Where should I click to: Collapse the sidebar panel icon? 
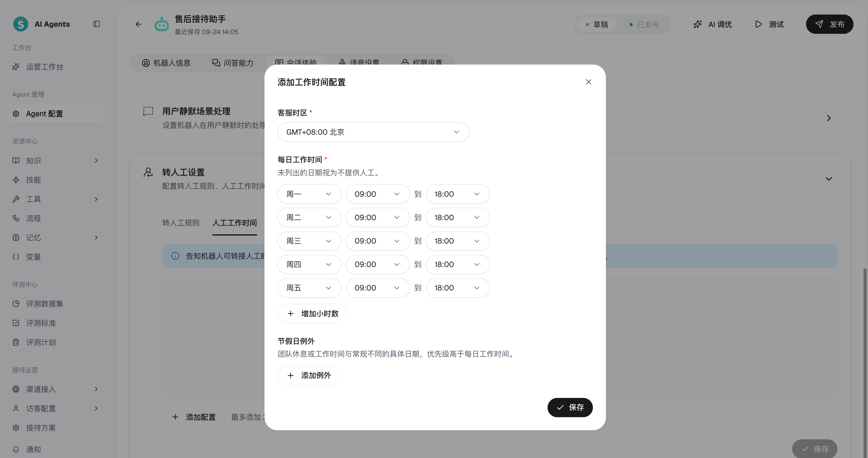96,24
